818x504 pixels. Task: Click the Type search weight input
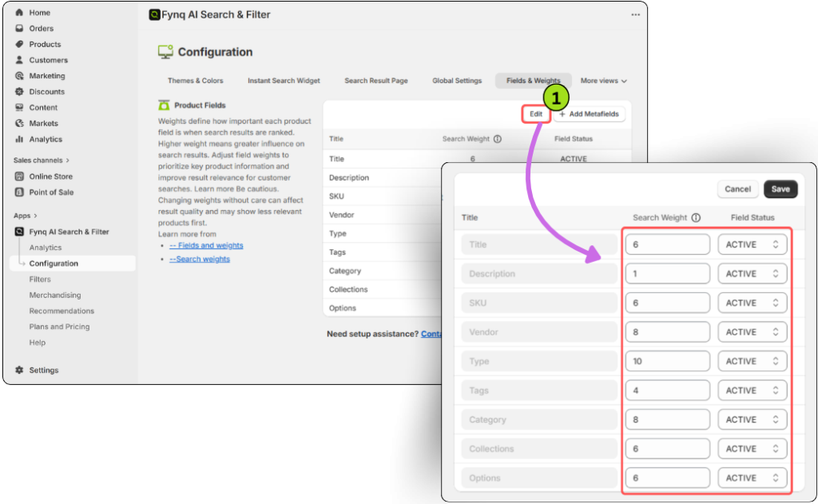coord(668,362)
